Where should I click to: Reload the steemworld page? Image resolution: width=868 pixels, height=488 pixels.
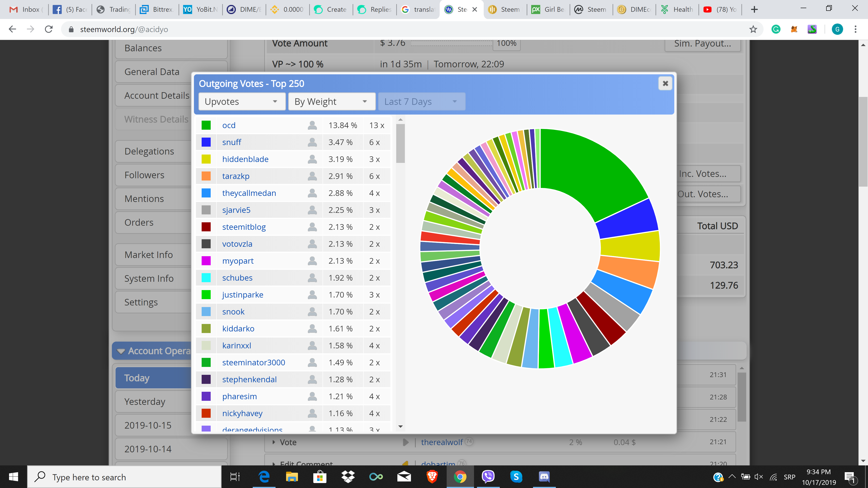tap(49, 29)
